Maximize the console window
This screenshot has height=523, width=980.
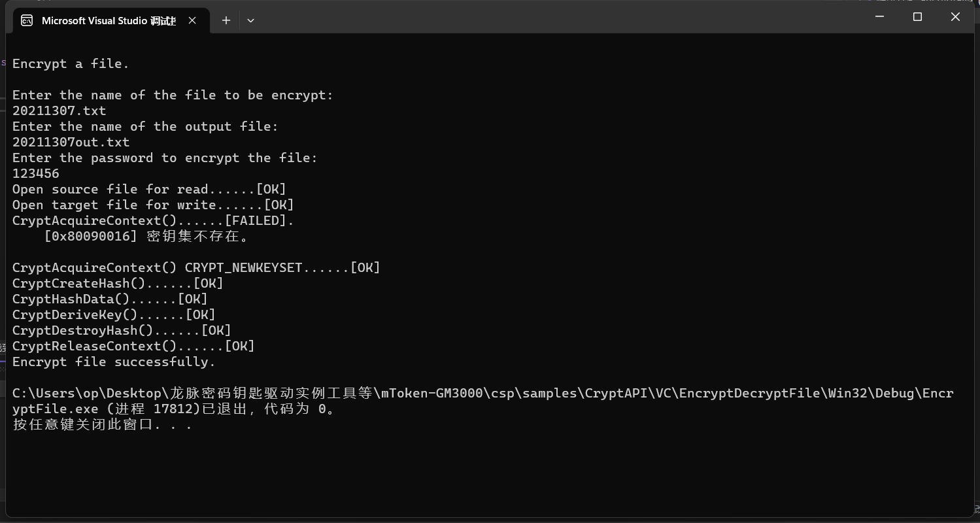coord(917,17)
